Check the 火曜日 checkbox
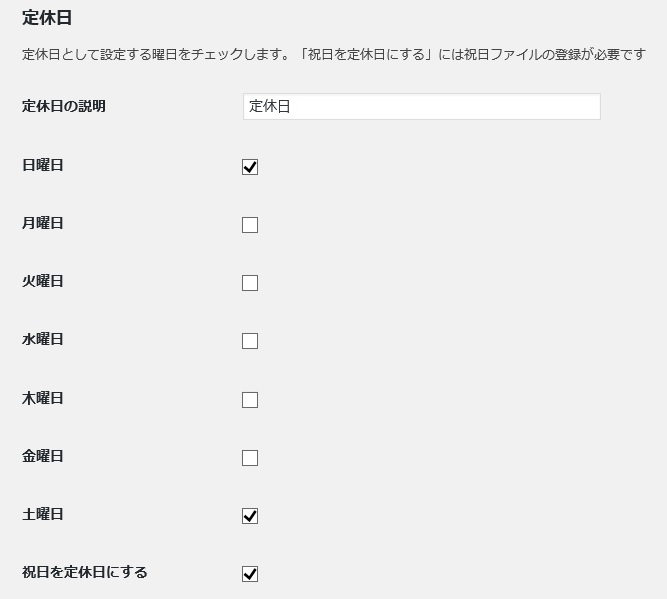667x599 pixels. 250,283
